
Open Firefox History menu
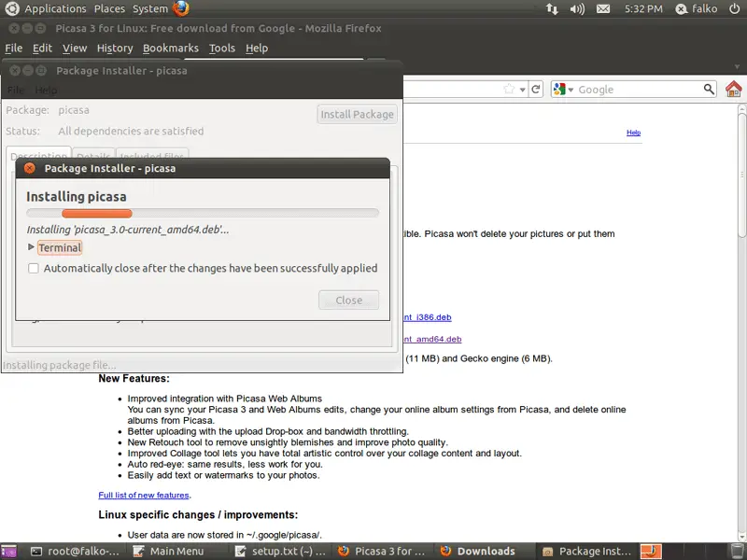coord(115,49)
